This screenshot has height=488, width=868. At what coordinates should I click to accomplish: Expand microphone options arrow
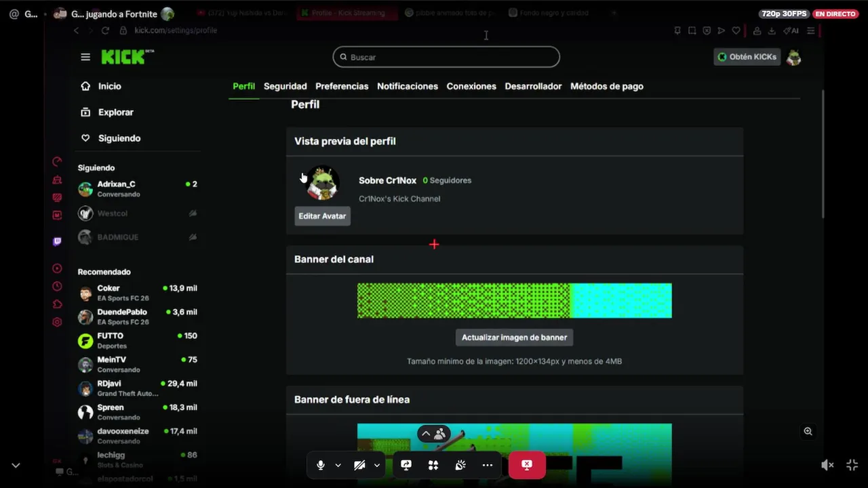338,465
